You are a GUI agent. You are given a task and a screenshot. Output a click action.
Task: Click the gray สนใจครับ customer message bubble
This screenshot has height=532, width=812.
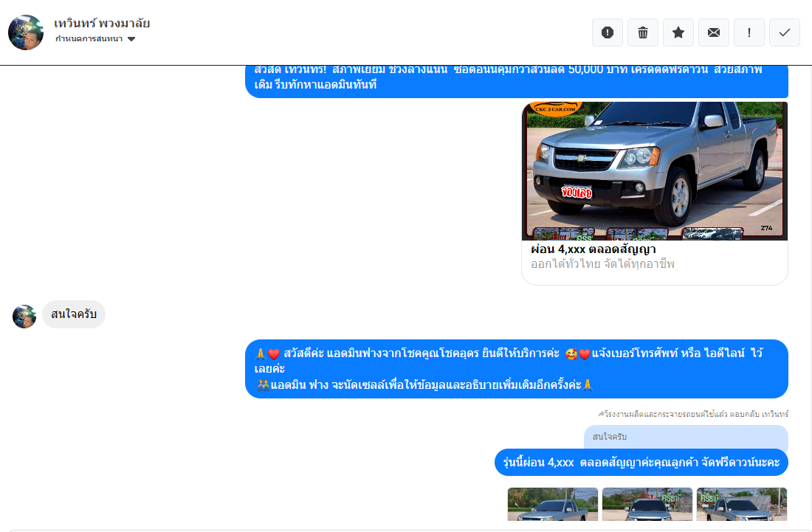click(74, 314)
